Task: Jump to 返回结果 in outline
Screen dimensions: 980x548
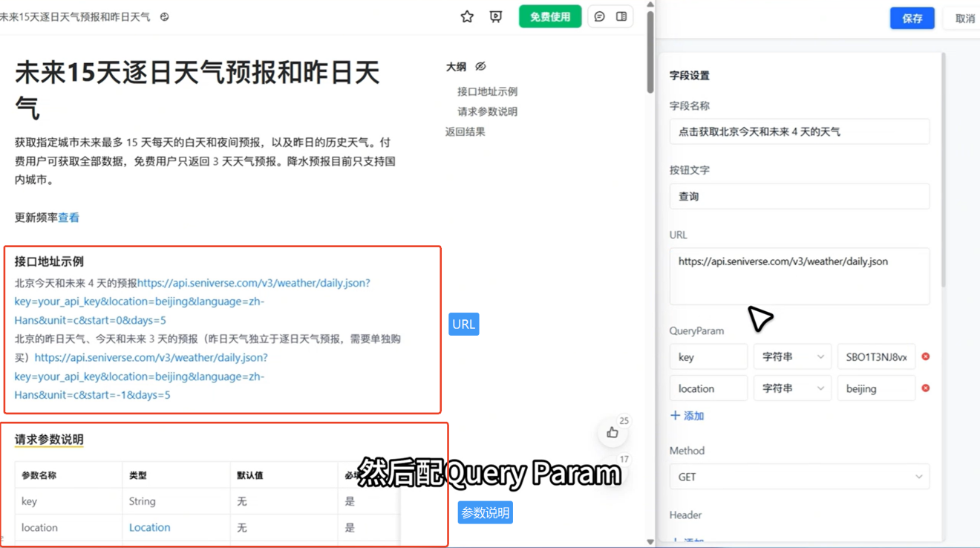Action: pos(465,131)
